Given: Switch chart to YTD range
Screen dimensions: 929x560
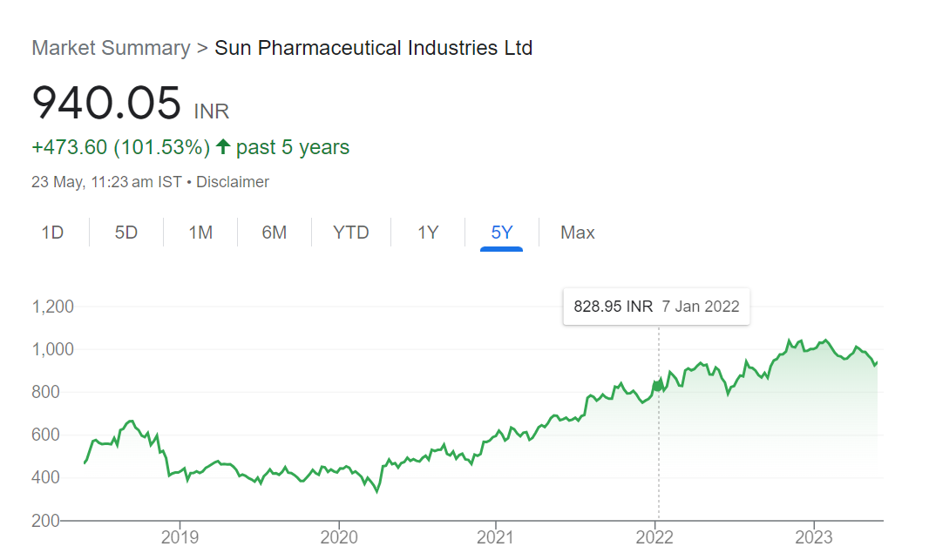Looking at the screenshot, I should [x=351, y=233].
